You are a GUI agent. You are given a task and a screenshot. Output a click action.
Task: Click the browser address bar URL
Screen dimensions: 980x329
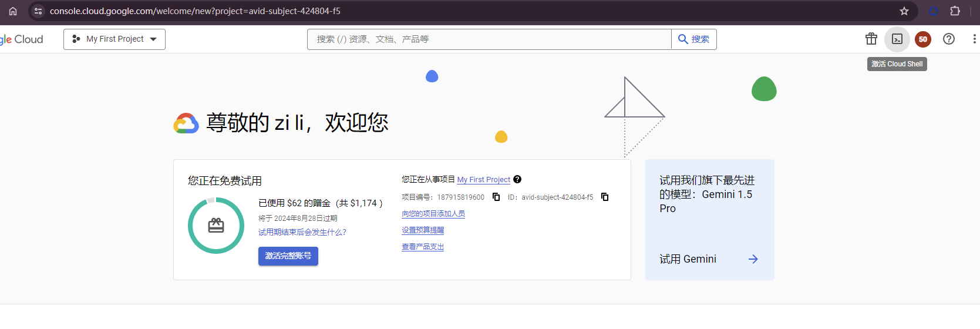195,11
